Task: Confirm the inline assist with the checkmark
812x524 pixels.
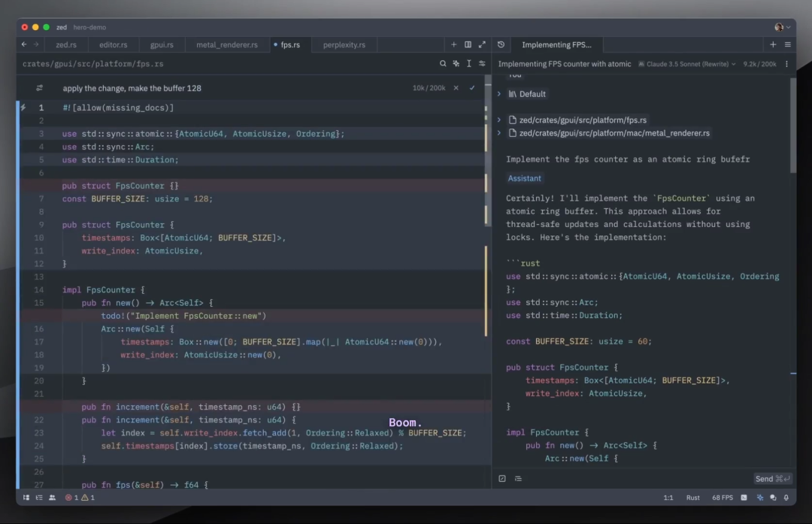Action: pyautogui.click(x=471, y=88)
